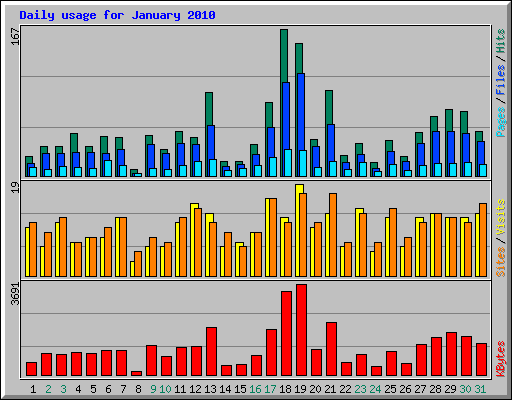Click the orange Sites bar for day 8

[138, 264]
